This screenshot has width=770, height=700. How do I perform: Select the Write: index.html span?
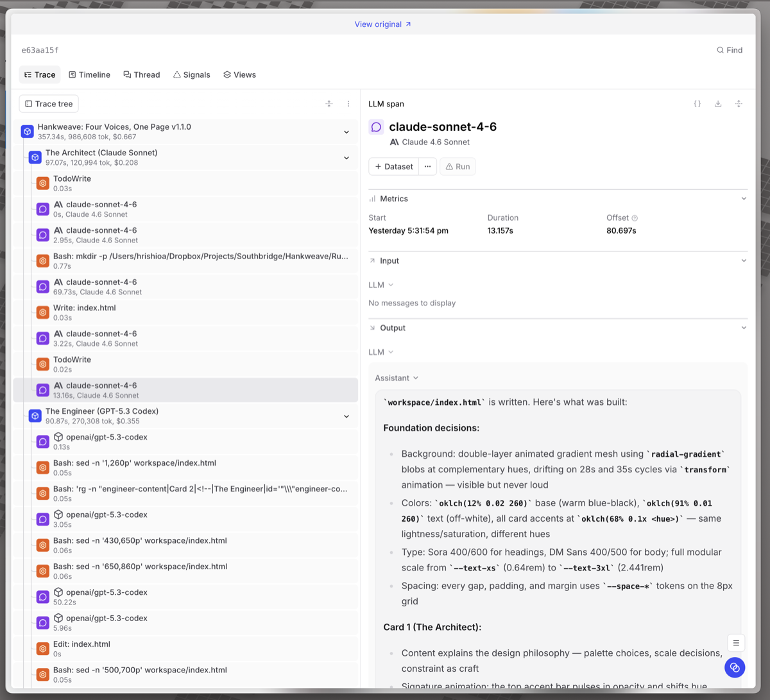coord(186,312)
